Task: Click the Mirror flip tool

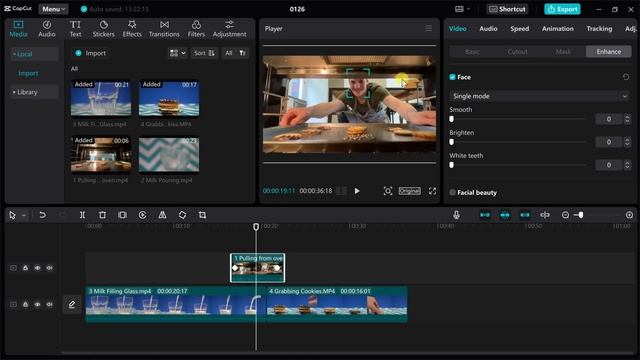Action: (162, 215)
